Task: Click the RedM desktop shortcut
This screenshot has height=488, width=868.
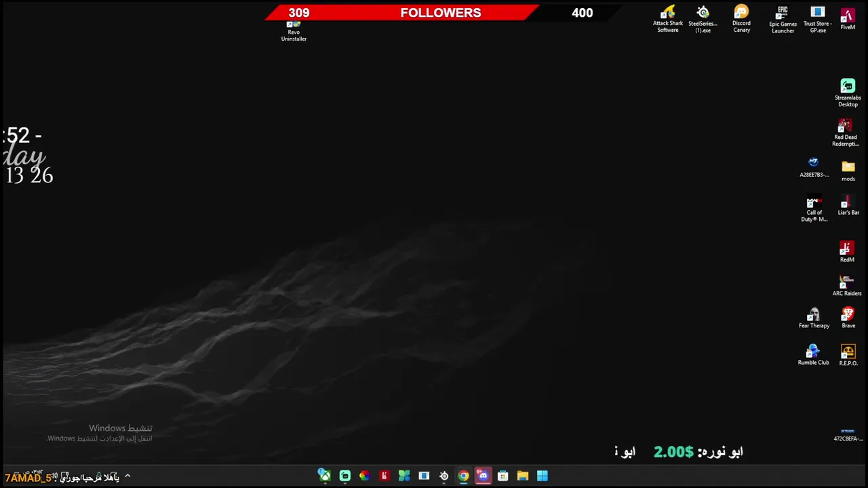Action: (x=847, y=251)
